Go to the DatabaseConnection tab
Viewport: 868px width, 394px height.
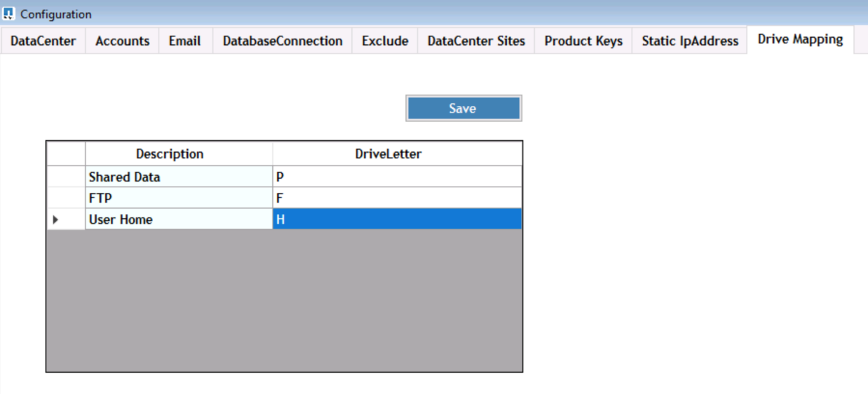(283, 41)
